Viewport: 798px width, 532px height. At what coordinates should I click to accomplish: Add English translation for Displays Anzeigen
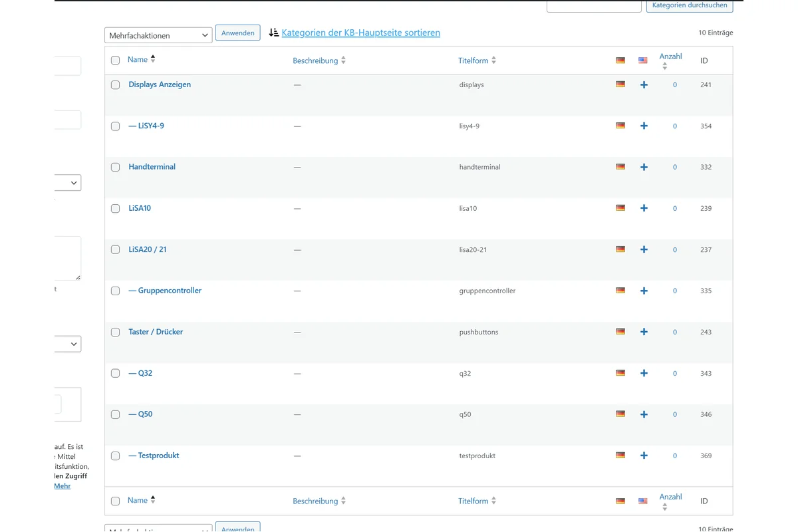tap(643, 84)
